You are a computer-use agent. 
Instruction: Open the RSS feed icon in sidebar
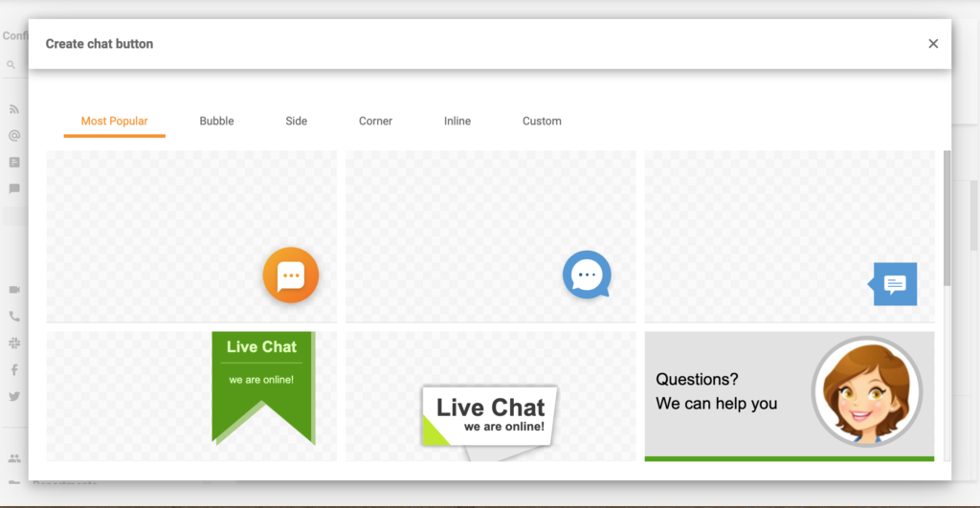[13, 109]
